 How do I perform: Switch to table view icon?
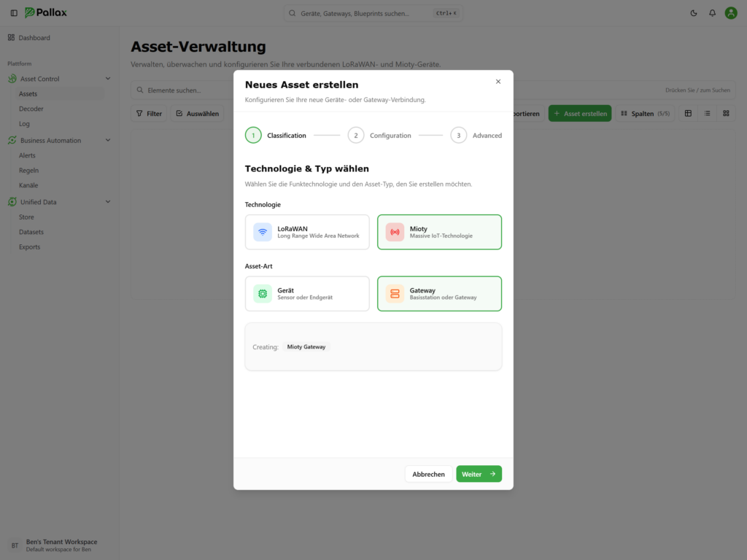pyautogui.click(x=688, y=114)
